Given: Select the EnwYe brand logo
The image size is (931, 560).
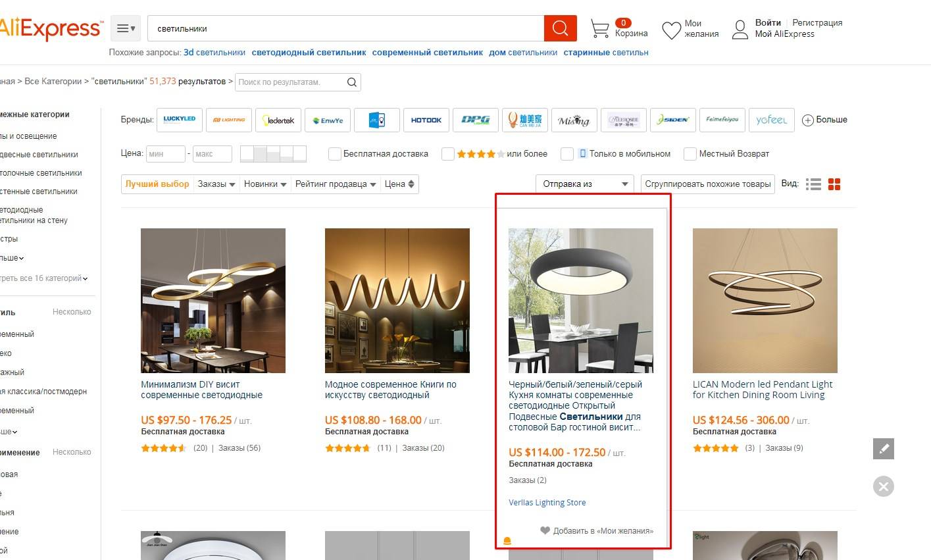Looking at the screenshot, I should tap(328, 120).
